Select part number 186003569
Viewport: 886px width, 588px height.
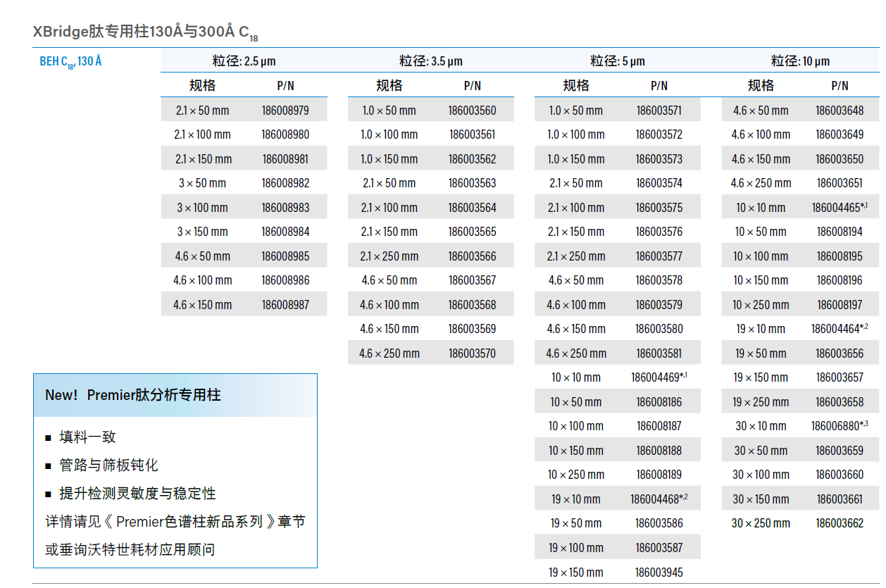pyautogui.click(x=472, y=329)
